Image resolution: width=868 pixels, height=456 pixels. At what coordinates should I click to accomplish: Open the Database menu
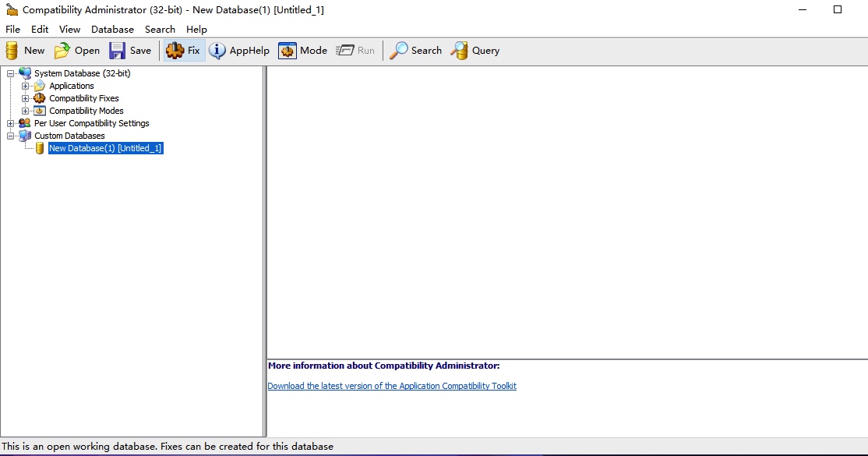pos(112,30)
